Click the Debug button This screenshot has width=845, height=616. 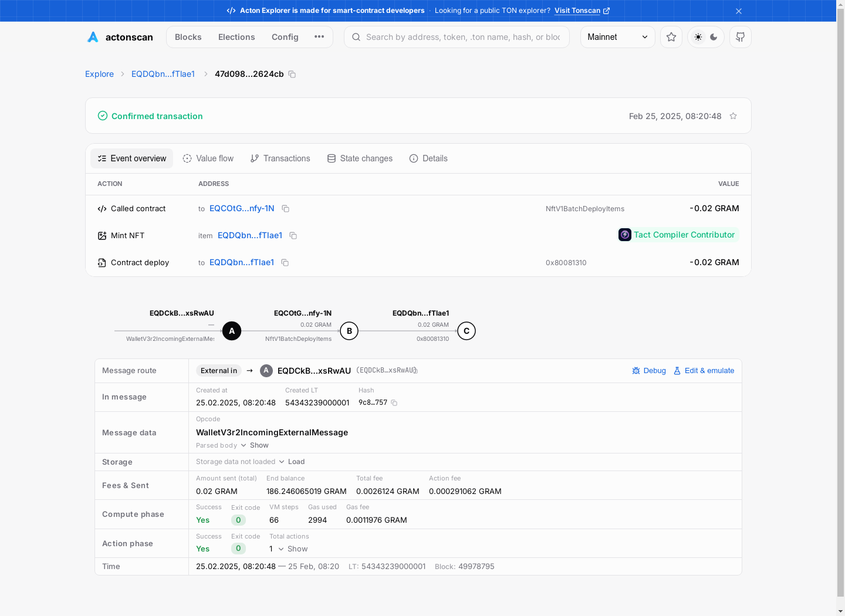click(x=649, y=371)
